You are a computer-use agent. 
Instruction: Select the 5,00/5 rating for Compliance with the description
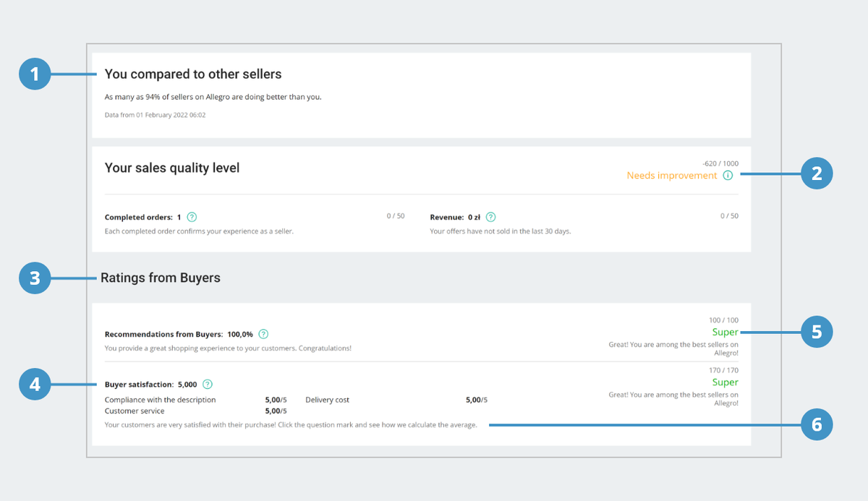(x=276, y=400)
